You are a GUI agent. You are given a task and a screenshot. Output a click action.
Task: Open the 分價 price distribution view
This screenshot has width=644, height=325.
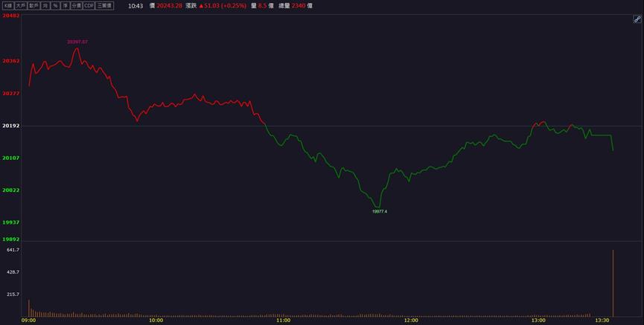coord(77,6)
